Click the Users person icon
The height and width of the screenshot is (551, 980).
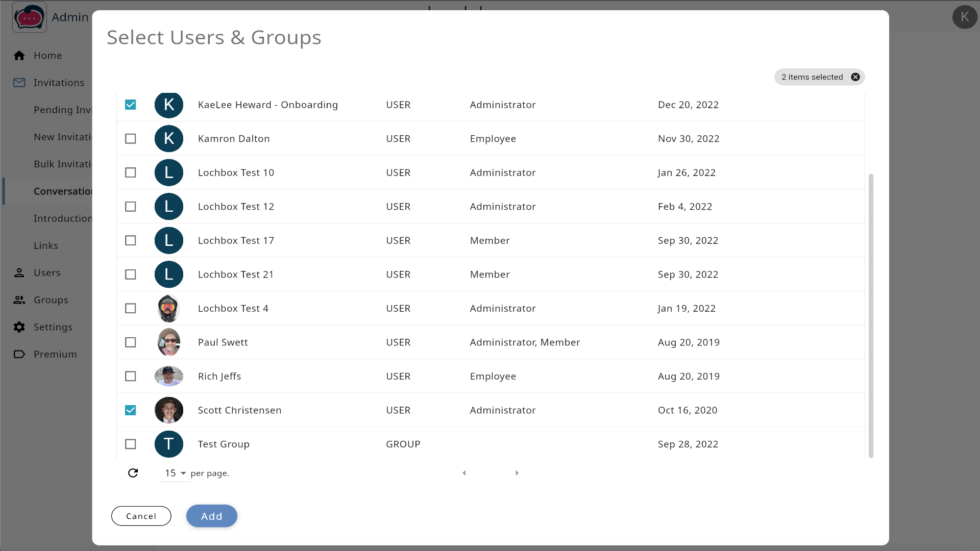(x=19, y=273)
